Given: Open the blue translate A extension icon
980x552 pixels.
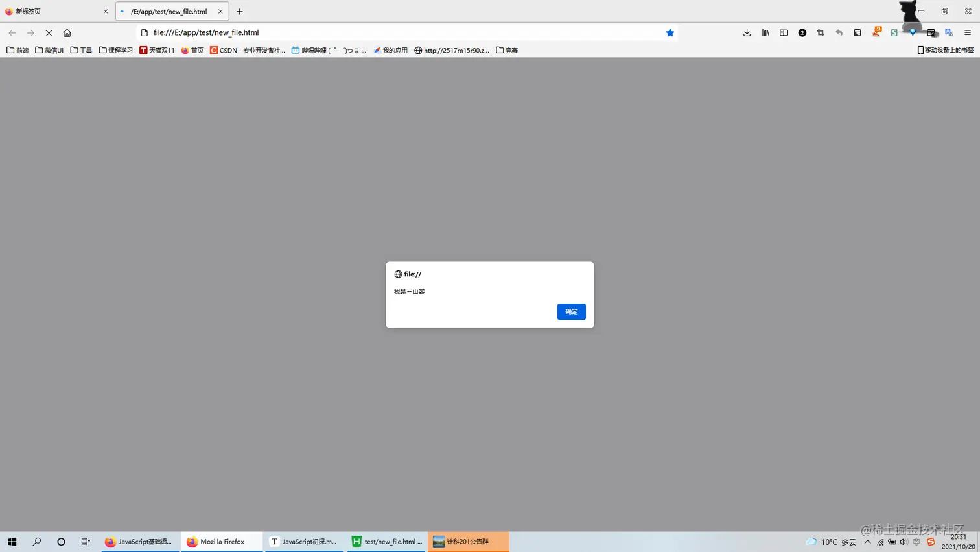Looking at the screenshot, I should tap(949, 32).
